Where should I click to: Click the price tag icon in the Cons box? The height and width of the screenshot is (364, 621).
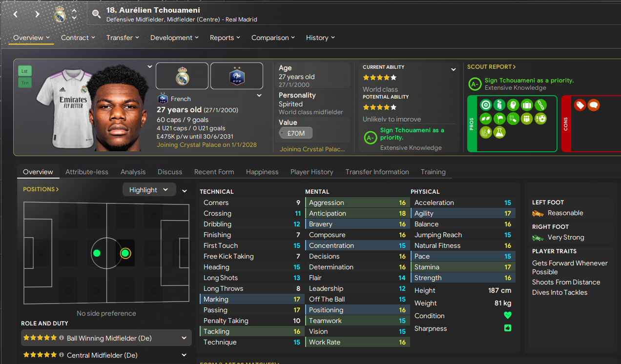coord(580,105)
